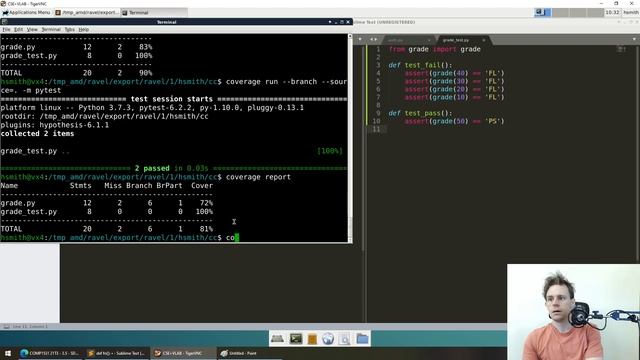Image resolution: width=640 pixels, height=360 pixels.
Task: Click the terminal command prompt line with cursor
Action: pos(119,238)
